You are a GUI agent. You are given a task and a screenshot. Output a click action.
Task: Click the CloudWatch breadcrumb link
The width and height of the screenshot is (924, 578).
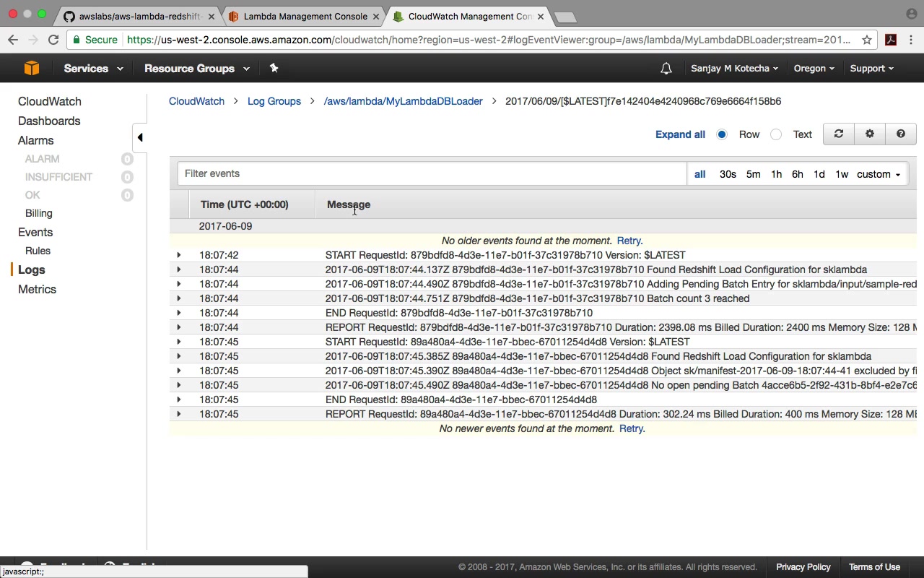[196, 101]
